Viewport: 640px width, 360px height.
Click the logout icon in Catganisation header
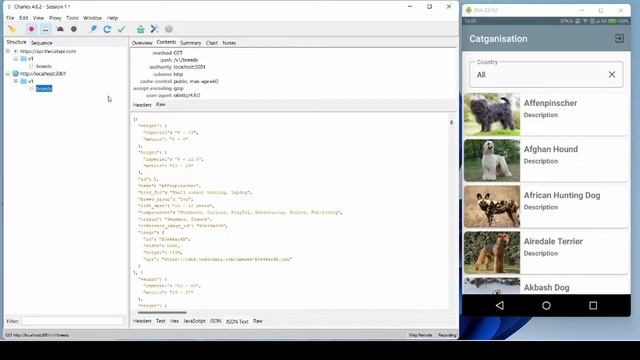click(619, 38)
